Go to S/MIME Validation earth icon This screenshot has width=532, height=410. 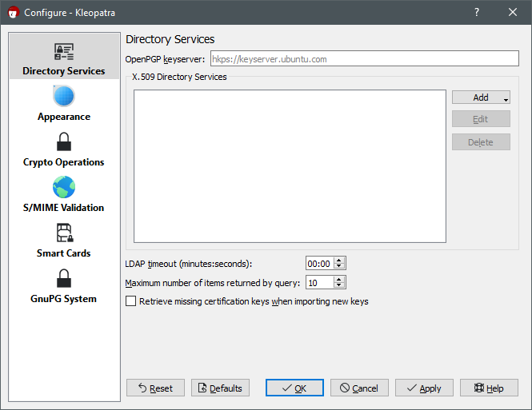click(x=64, y=187)
